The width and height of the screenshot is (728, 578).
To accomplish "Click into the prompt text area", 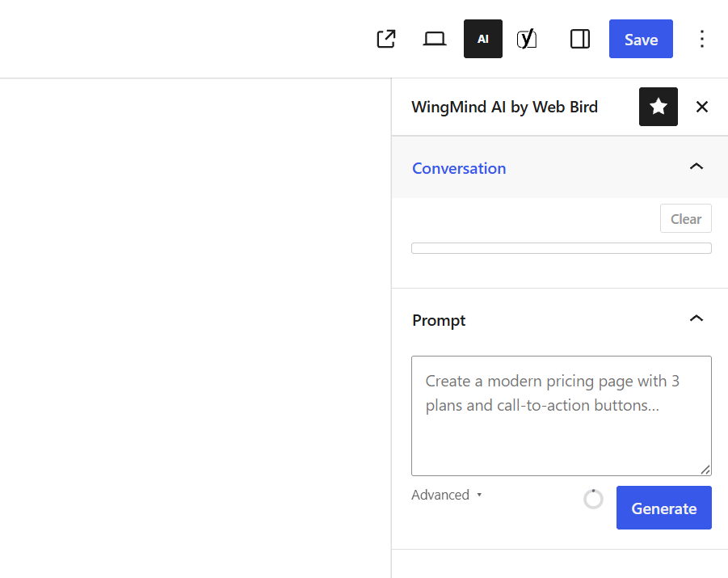I will [x=562, y=416].
